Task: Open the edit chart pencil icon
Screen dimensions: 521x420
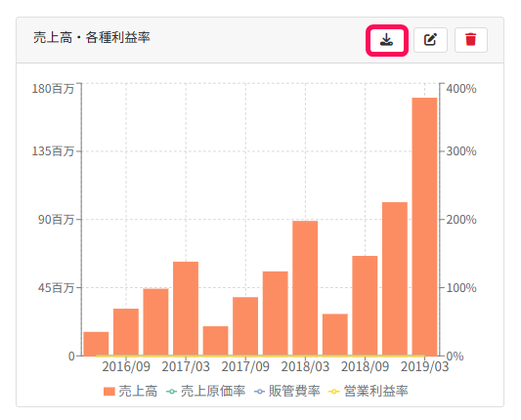Action: click(x=430, y=40)
